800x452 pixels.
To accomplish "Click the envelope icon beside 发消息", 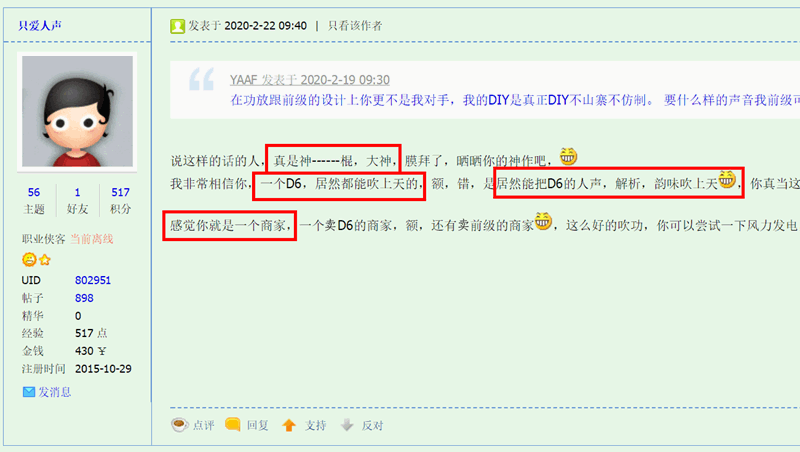I will [29, 392].
